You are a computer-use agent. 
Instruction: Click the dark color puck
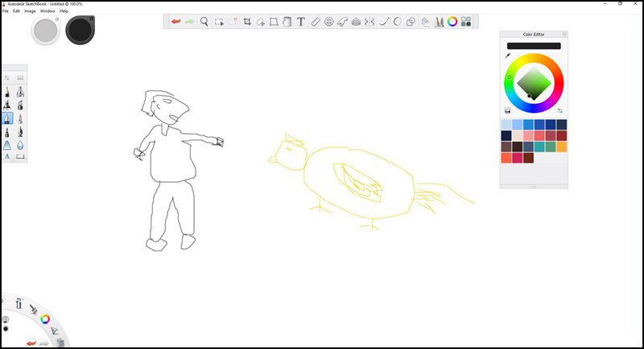click(x=80, y=31)
